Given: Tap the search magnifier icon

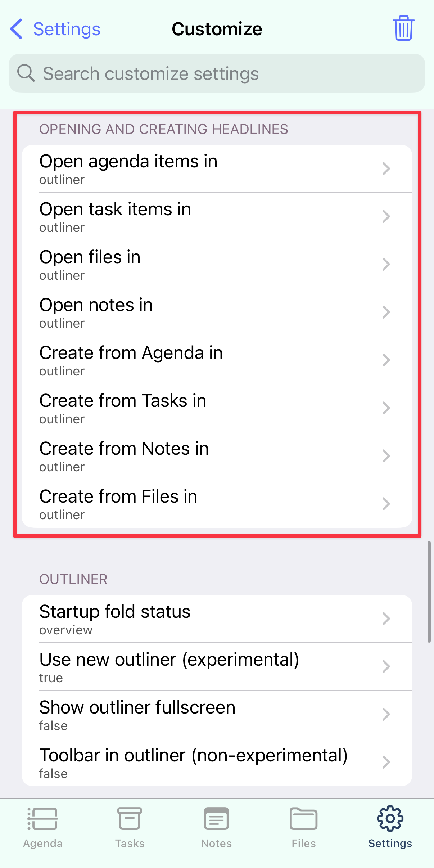Looking at the screenshot, I should click(x=26, y=73).
